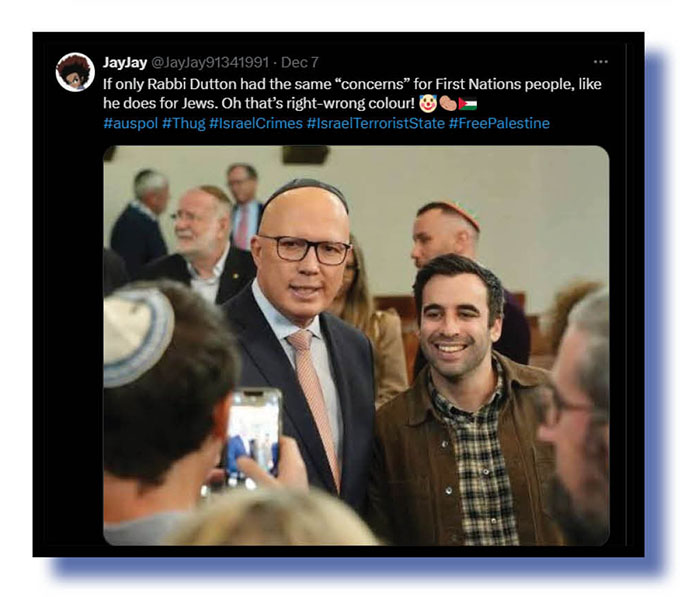Open the #auspol hashtag

(x=131, y=123)
